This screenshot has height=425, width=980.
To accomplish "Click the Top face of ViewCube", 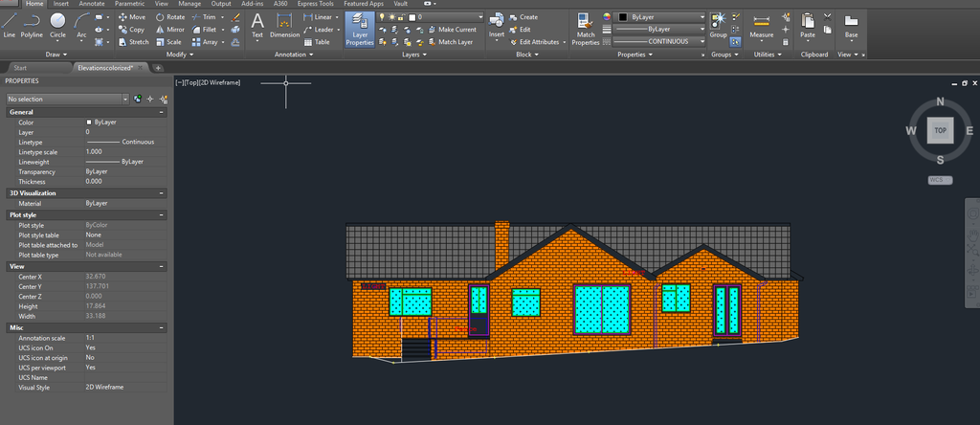I will [941, 130].
